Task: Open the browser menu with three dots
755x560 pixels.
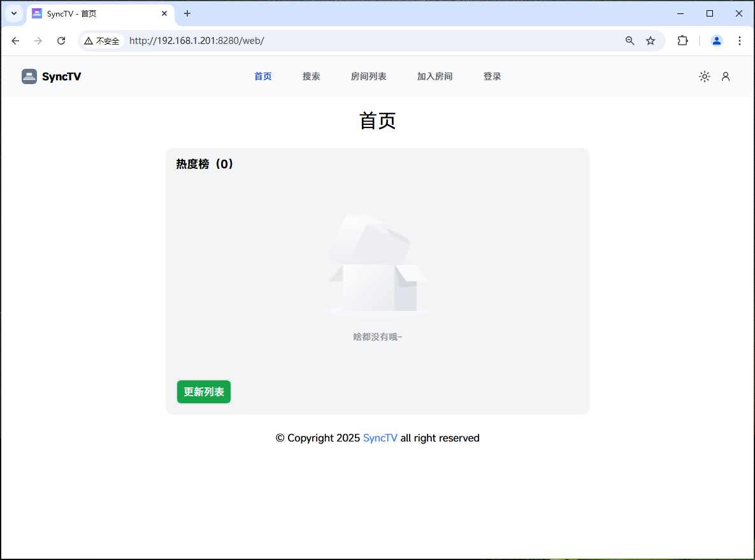Action: click(740, 40)
